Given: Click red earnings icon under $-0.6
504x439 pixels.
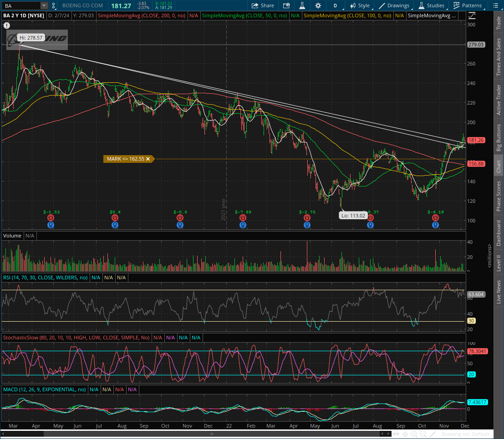Looking at the screenshot, I should 180,218.
